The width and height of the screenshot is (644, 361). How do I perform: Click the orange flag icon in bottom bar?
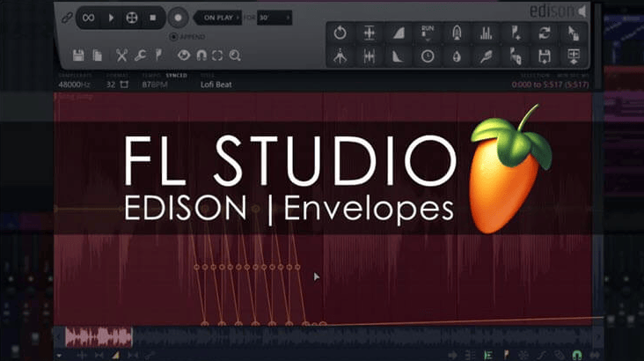[506, 355]
